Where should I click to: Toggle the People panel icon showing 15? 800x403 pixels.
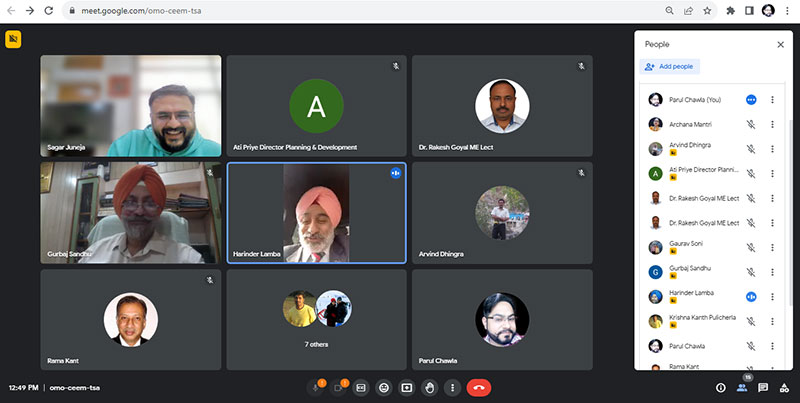[742, 387]
